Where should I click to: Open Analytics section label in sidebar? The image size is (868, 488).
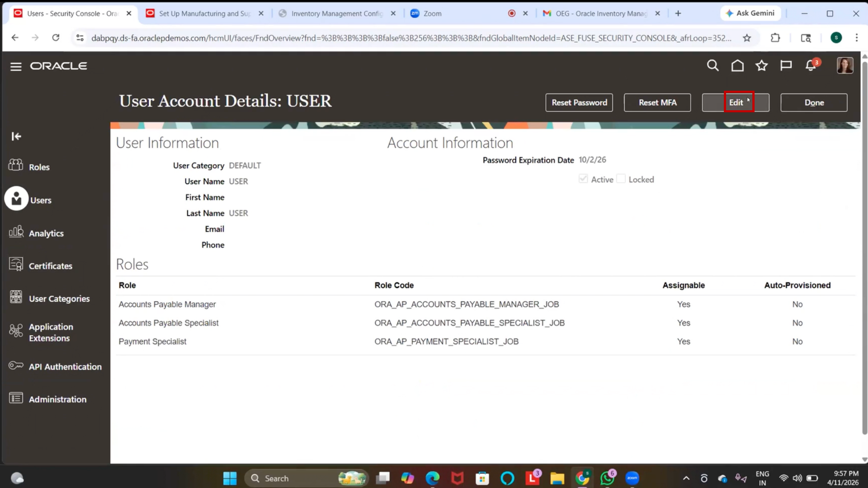tap(46, 234)
